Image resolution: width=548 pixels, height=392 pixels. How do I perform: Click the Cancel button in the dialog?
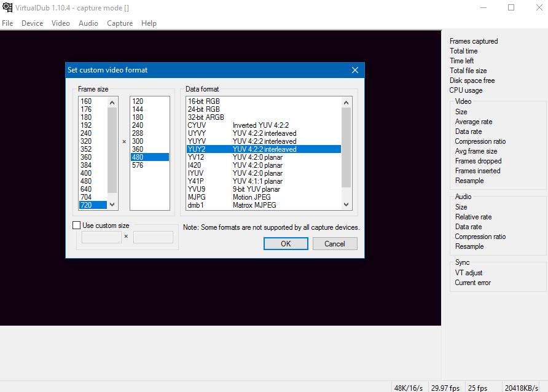pos(334,243)
